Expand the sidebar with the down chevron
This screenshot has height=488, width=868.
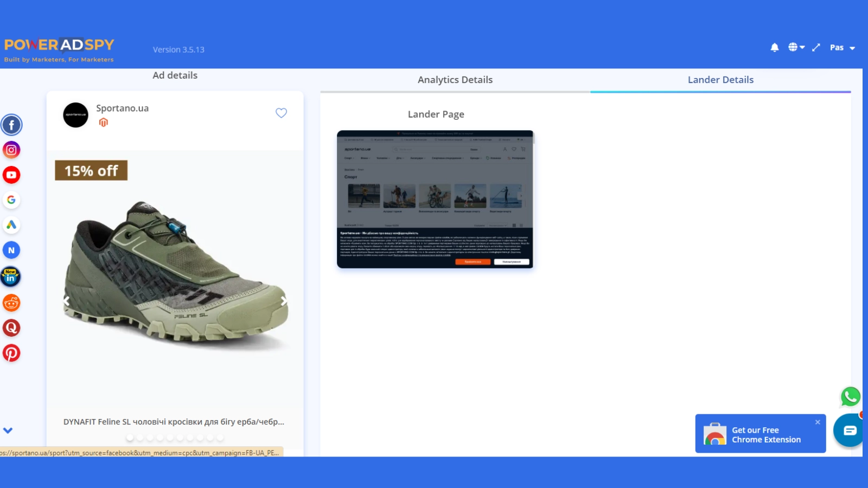[x=8, y=431]
